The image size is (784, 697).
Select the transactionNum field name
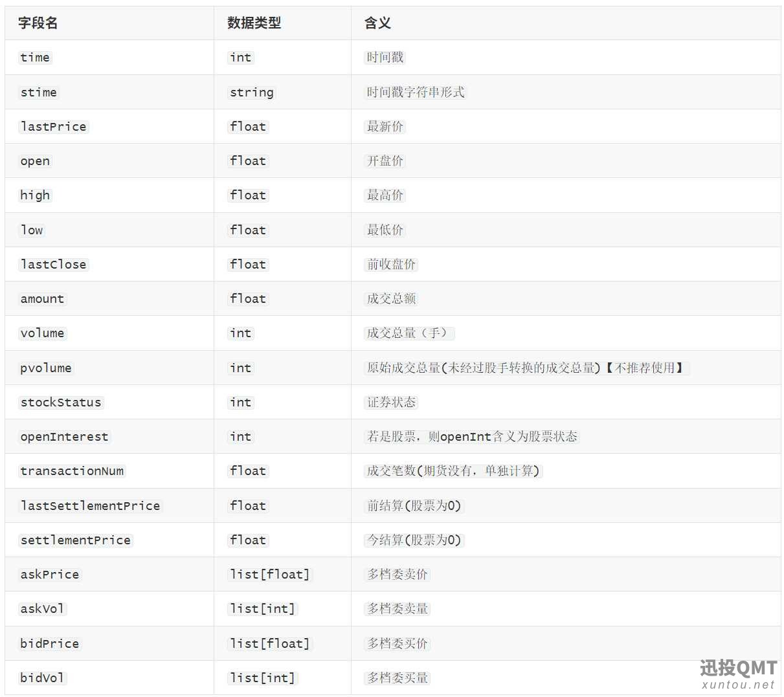[x=72, y=471]
